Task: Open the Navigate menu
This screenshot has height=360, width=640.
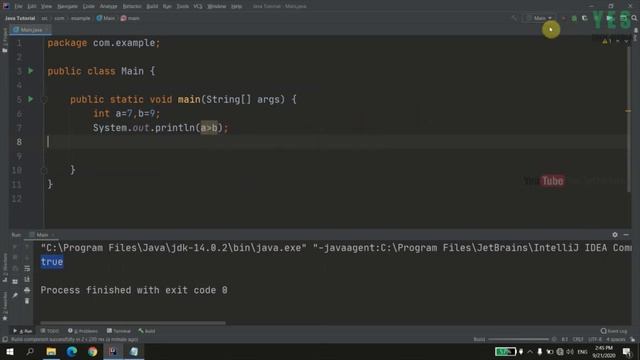Action: click(67, 6)
